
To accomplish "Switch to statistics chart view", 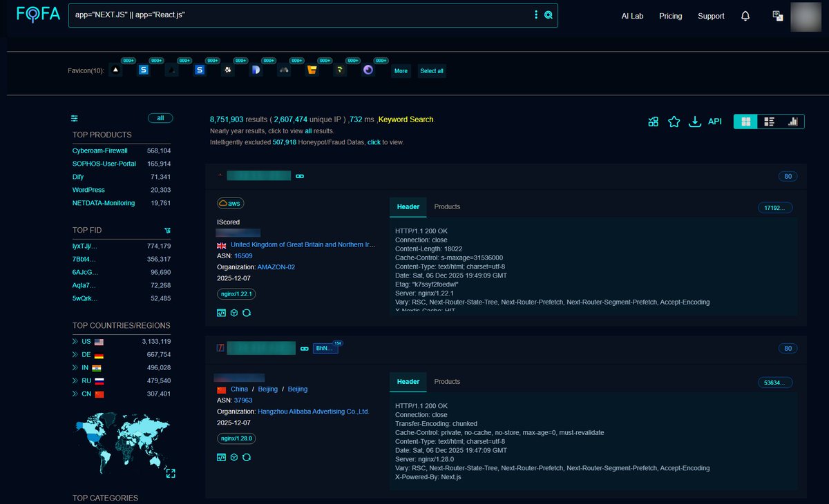I will point(793,122).
